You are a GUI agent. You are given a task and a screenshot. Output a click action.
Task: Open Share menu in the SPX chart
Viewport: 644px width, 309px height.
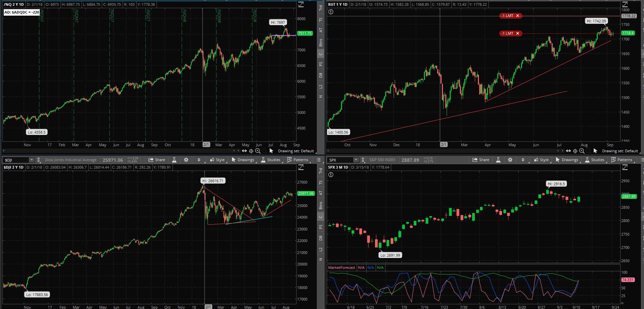[481, 160]
